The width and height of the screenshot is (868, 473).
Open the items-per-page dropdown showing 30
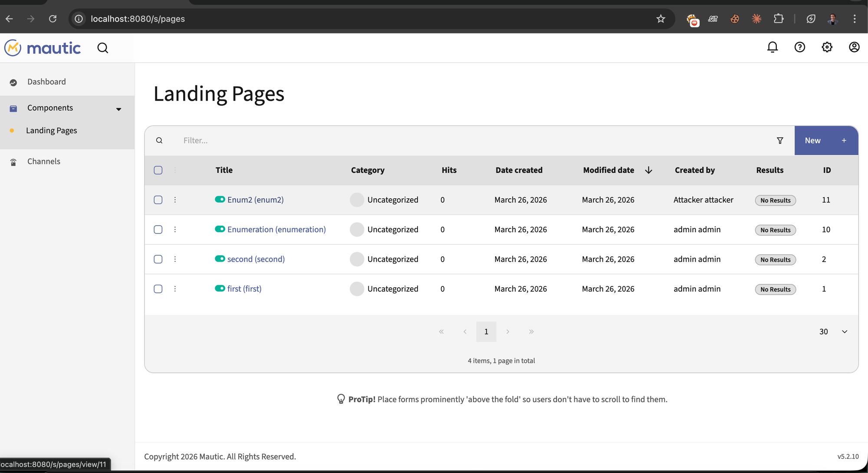(x=833, y=332)
